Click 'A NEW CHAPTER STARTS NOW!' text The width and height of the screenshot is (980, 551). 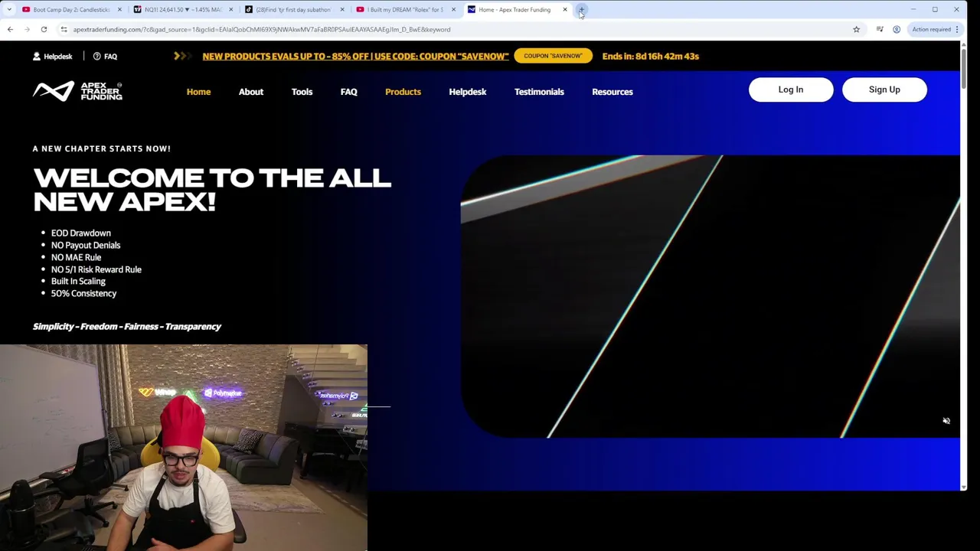[102, 148]
